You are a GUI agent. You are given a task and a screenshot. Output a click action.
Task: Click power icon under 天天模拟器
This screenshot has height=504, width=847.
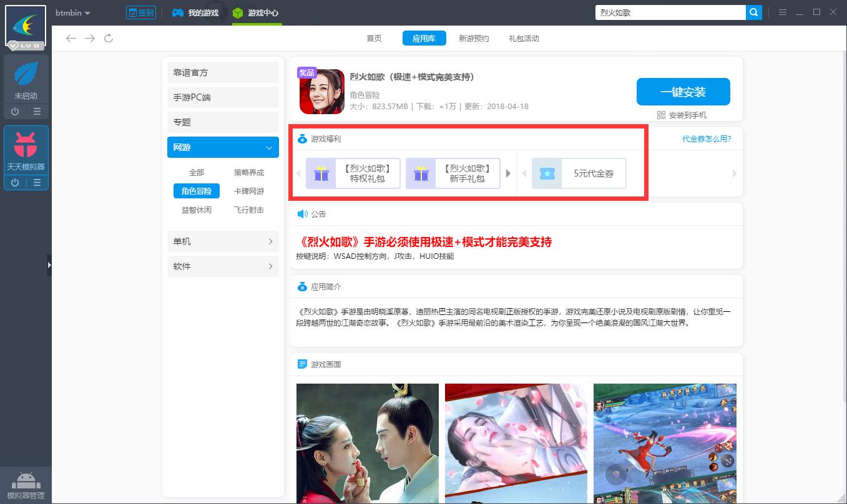[15, 183]
